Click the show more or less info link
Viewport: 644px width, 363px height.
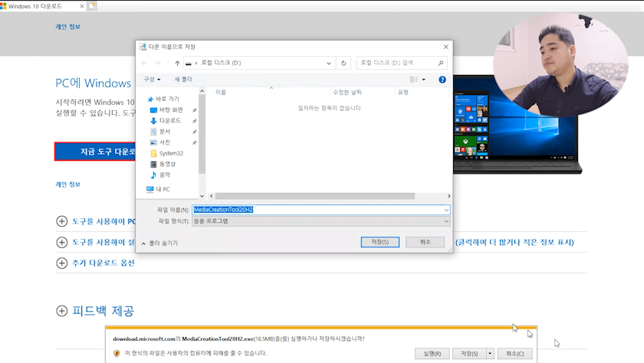pos(514,242)
